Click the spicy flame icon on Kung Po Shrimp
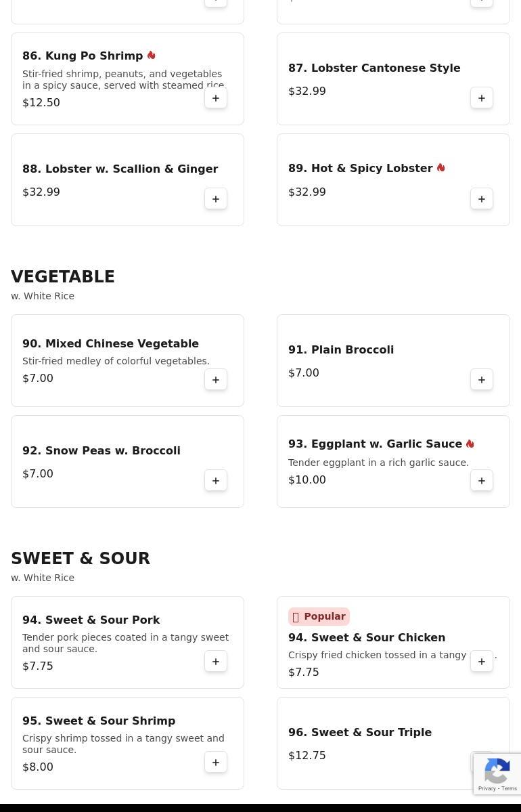This screenshot has width=521, height=812. coord(151,55)
